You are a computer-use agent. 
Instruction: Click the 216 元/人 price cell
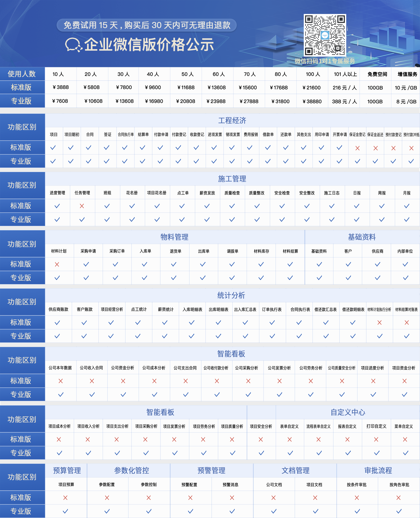[345, 88]
